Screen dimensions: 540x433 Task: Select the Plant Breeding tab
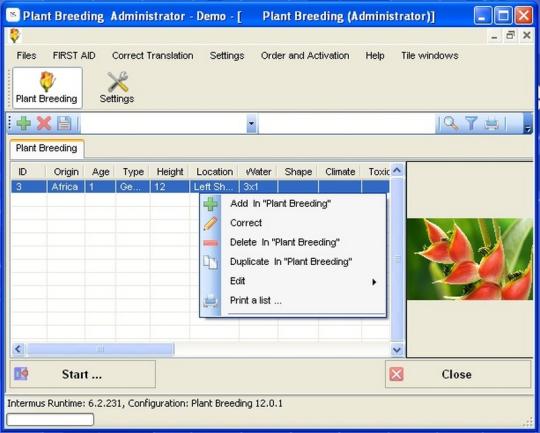pyautogui.click(x=47, y=148)
